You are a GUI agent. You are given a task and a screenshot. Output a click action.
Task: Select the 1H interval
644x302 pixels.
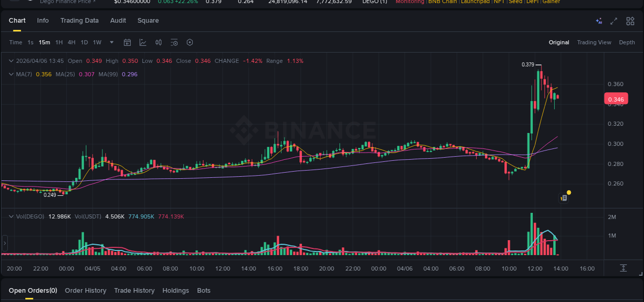(59, 42)
